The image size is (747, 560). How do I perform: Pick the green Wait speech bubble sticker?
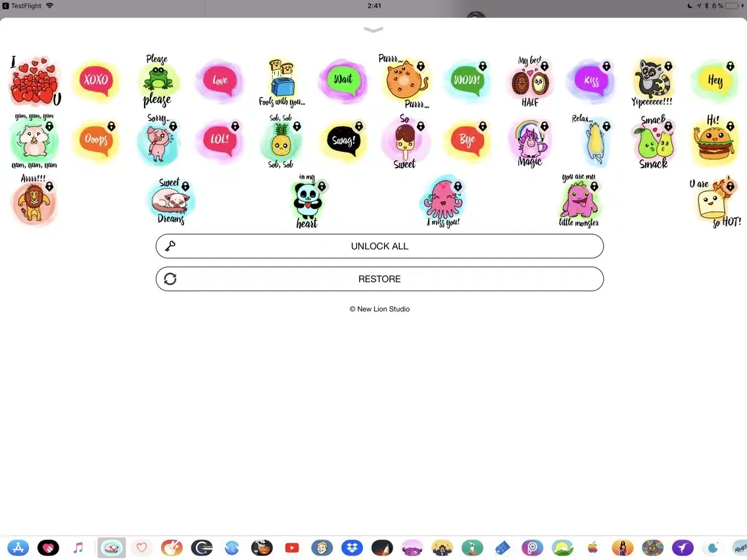pos(343,80)
